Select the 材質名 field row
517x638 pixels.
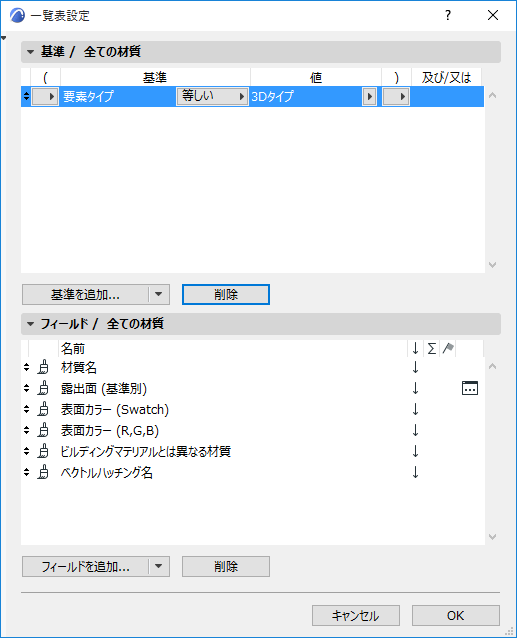coord(253,367)
